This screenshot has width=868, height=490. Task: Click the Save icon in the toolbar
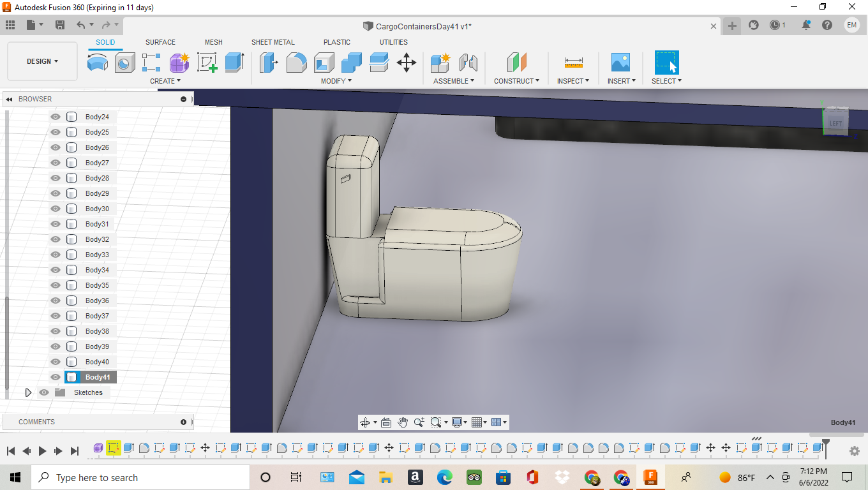coord(60,25)
